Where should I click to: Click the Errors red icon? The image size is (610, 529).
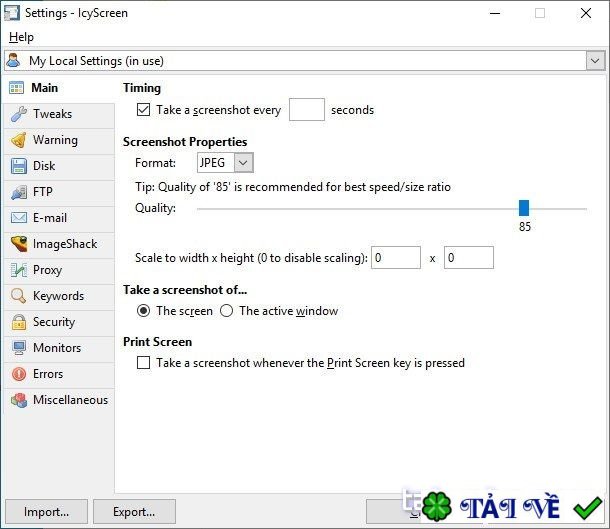click(x=19, y=374)
